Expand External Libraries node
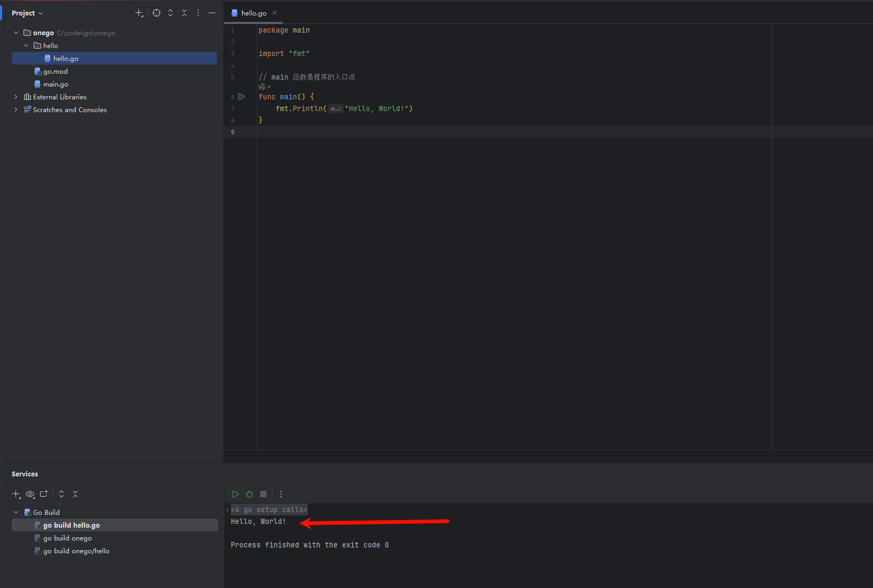Image resolution: width=873 pixels, height=588 pixels. pyautogui.click(x=16, y=97)
